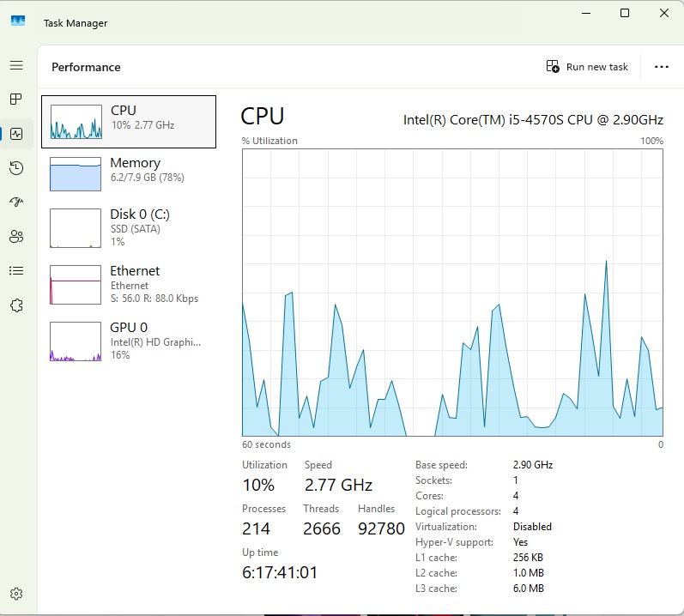Click the 92780 handles value

tap(381, 528)
